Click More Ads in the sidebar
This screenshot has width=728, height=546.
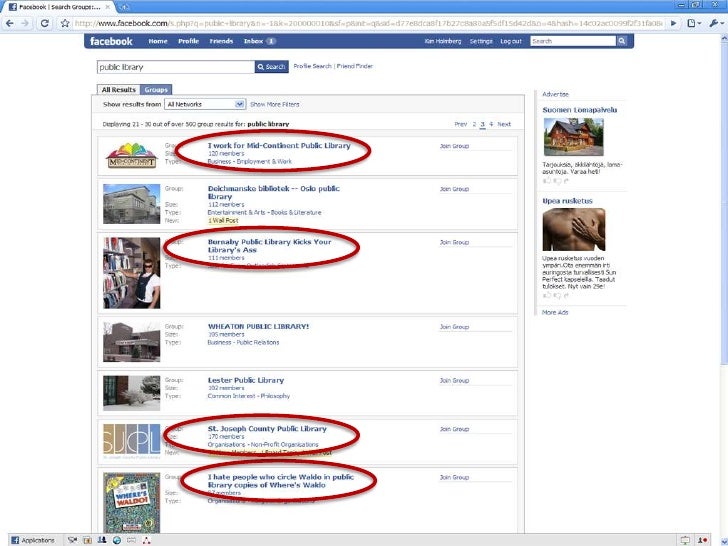point(555,312)
